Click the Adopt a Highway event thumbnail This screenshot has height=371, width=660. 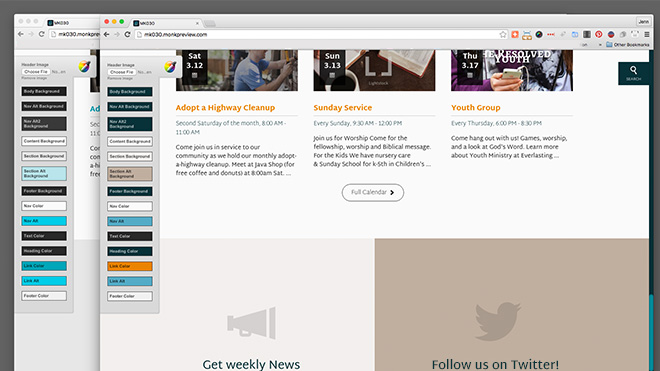237,70
